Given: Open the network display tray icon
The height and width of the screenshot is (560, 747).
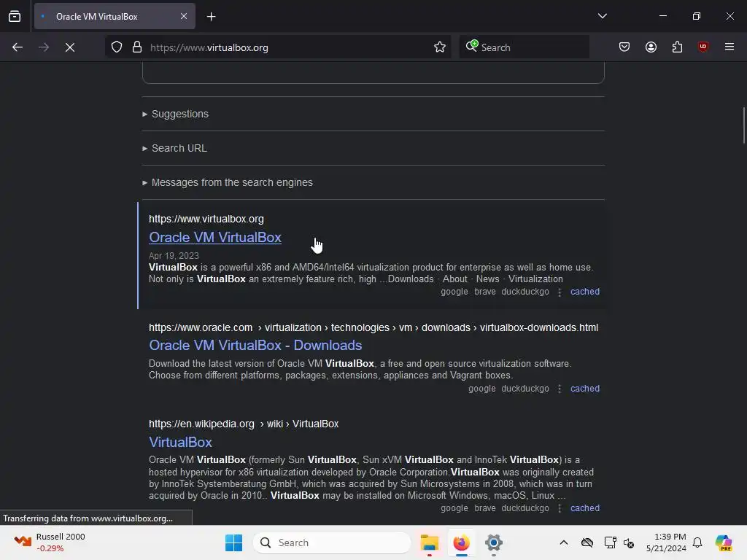Looking at the screenshot, I should coord(609,542).
